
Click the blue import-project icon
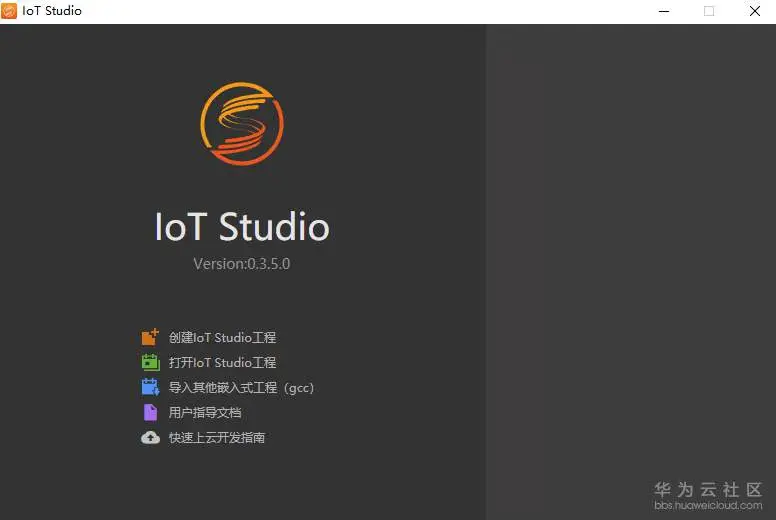click(x=150, y=387)
